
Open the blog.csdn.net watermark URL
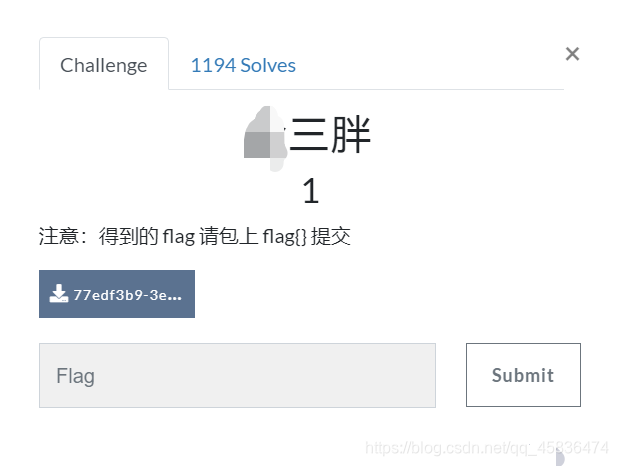(486, 448)
